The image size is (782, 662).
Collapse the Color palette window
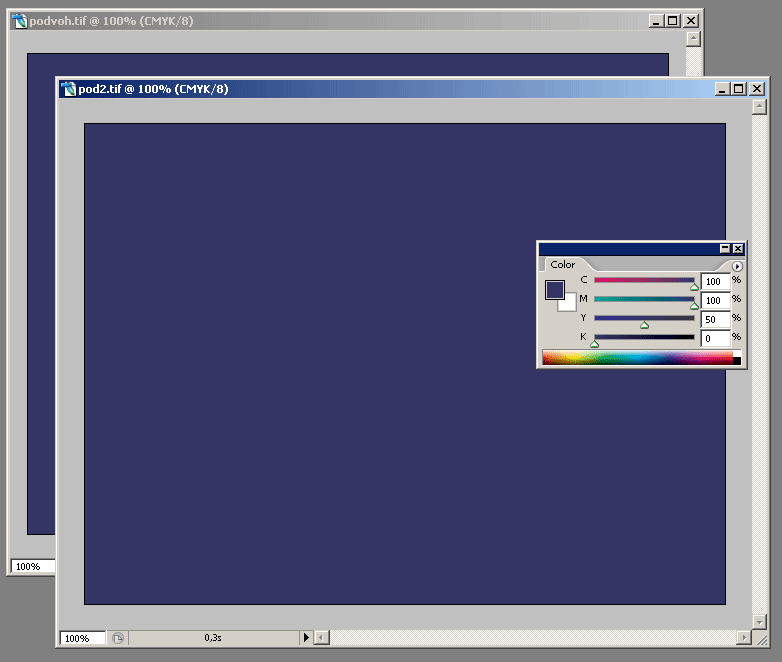pos(725,248)
